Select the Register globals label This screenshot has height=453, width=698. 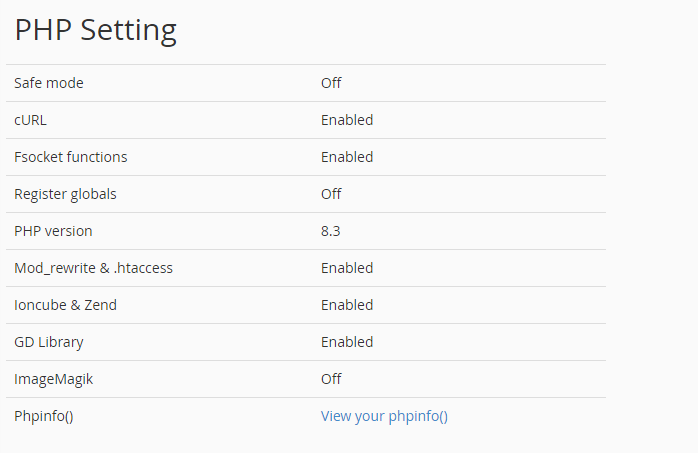(x=65, y=194)
